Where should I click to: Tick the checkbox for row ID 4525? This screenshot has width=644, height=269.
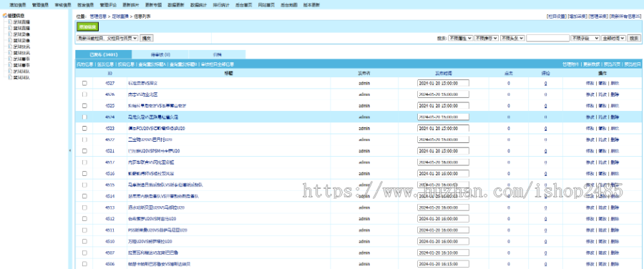click(x=84, y=106)
